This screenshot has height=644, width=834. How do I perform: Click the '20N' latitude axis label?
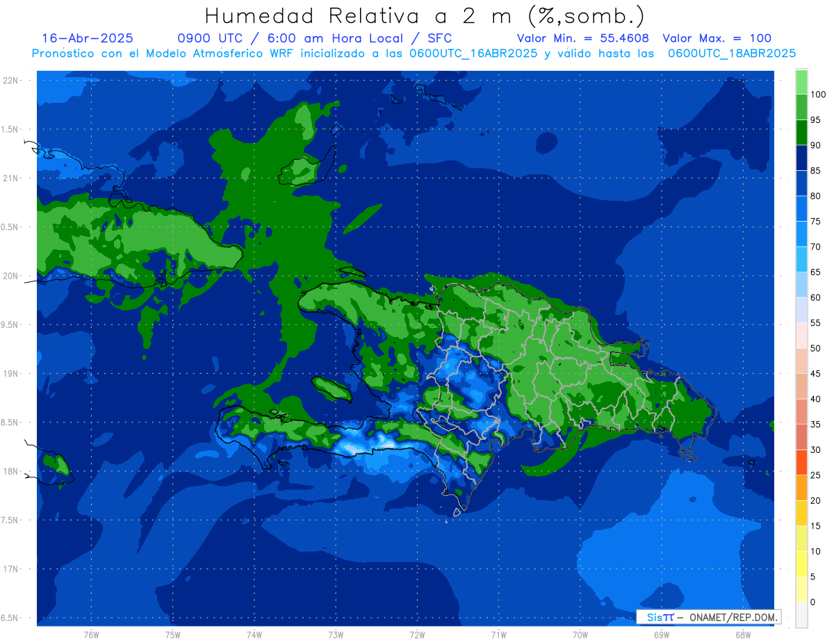11,276
